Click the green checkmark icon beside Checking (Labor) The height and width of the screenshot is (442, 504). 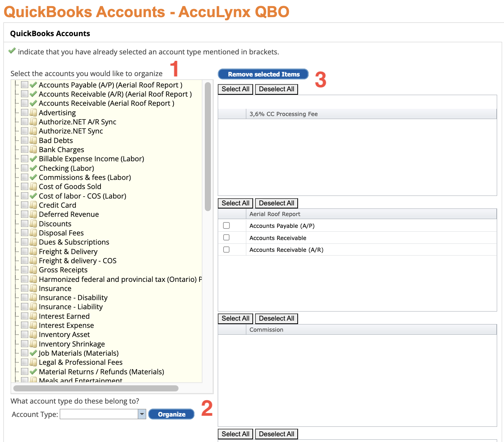coord(33,168)
